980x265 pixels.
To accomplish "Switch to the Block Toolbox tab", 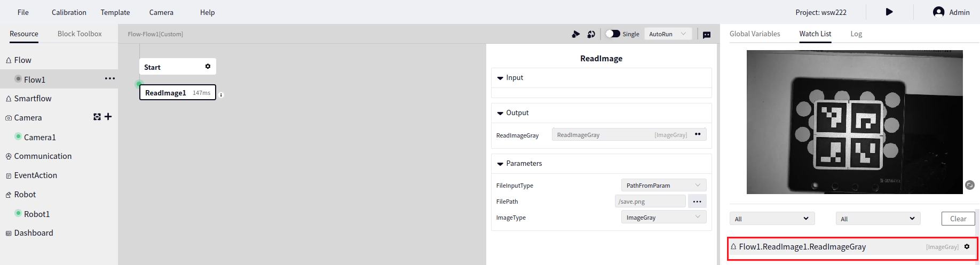I will click(80, 34).
